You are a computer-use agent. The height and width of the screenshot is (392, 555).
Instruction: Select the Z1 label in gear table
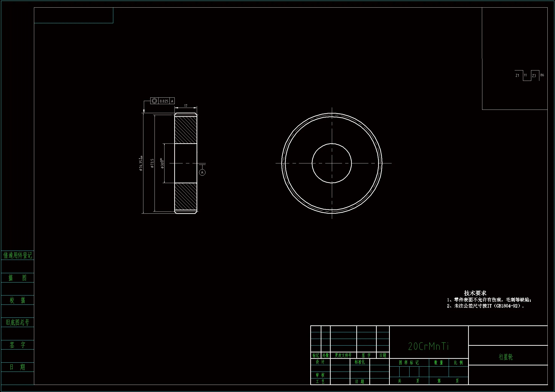pyautogui.click(x=517, y=75)
